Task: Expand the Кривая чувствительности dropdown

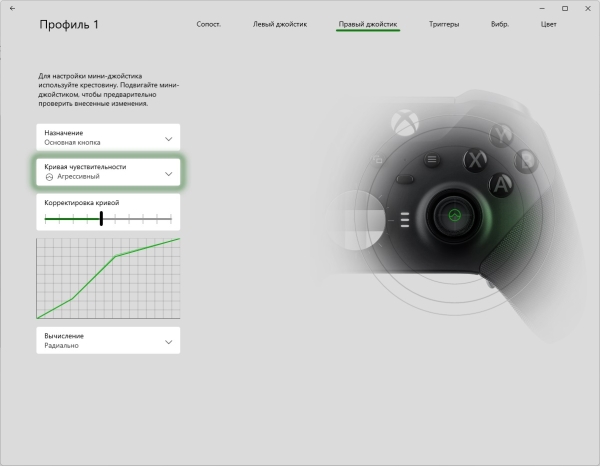Action: coord(108,171)
